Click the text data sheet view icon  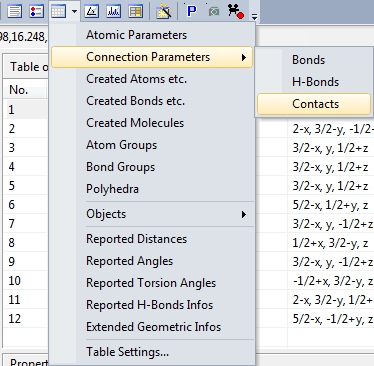pos(15,11)
